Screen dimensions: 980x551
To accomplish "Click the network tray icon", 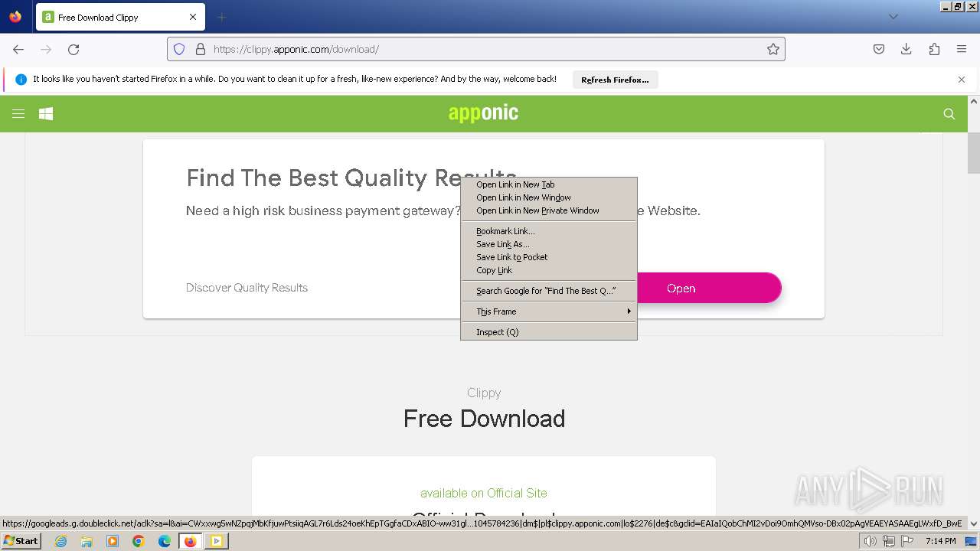I will [x=889, y=541].
